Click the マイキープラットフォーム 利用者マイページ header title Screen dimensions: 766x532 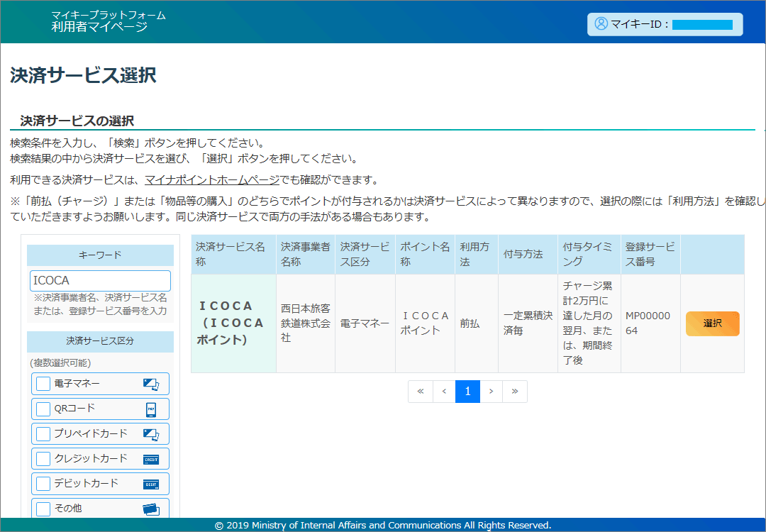tap(108, 21)
